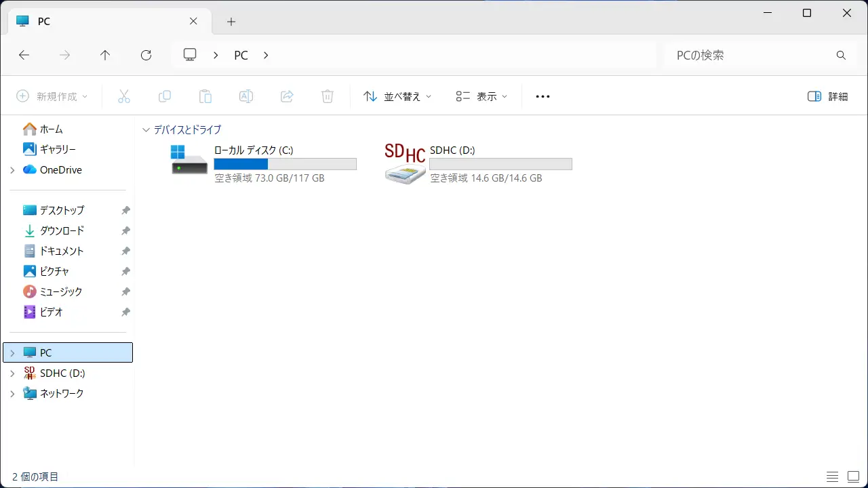The height and width of the screenshot is (488, 868).
Task: Open the 並べ替え sort dropdown
Action: click(x=397, y=96)
